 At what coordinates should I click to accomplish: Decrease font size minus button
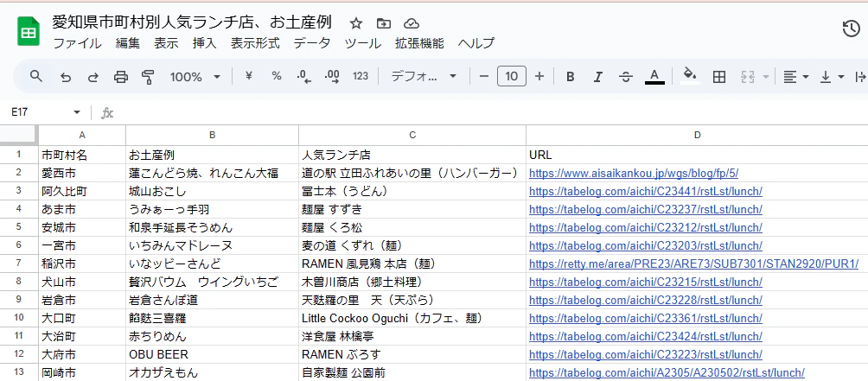[x=484, y=76]
